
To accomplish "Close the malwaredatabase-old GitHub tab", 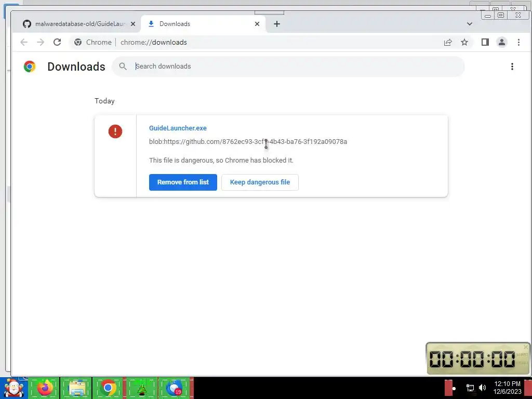I will tap(133, 24).
